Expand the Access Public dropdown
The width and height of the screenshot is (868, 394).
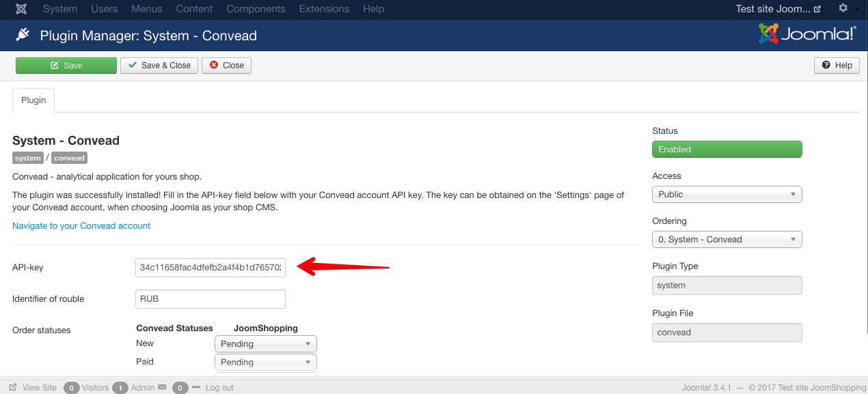(727, 194)
